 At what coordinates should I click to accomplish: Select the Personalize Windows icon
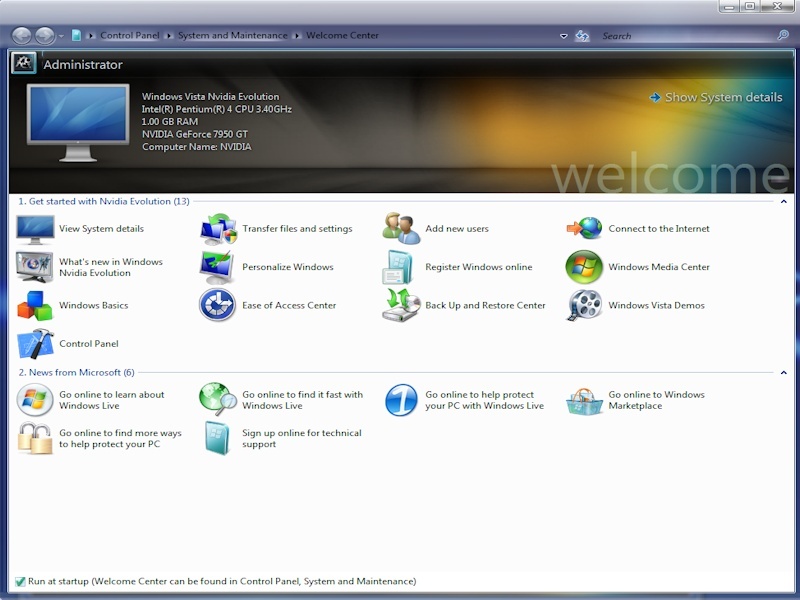[x=217, y=267]
